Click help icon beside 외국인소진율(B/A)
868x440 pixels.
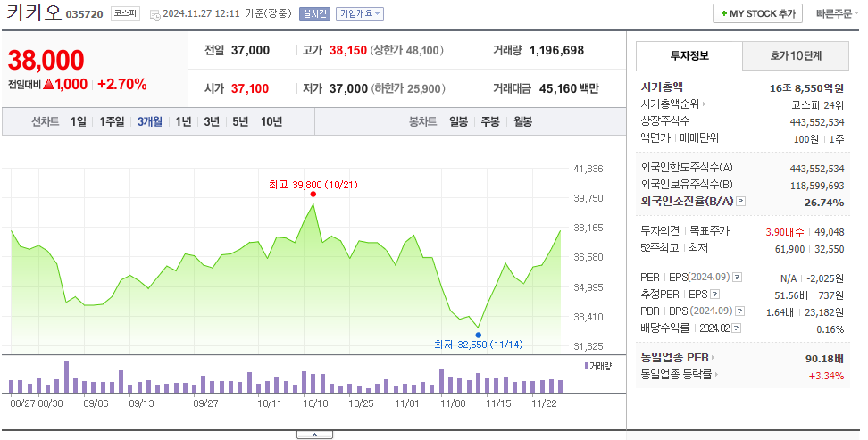click(741, 202)
